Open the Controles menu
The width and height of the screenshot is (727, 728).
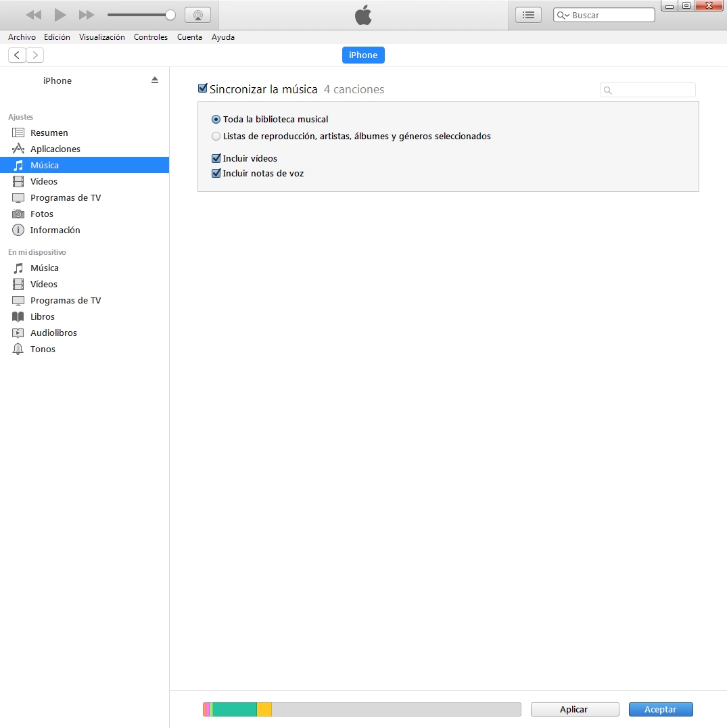(x=150, y=37)
